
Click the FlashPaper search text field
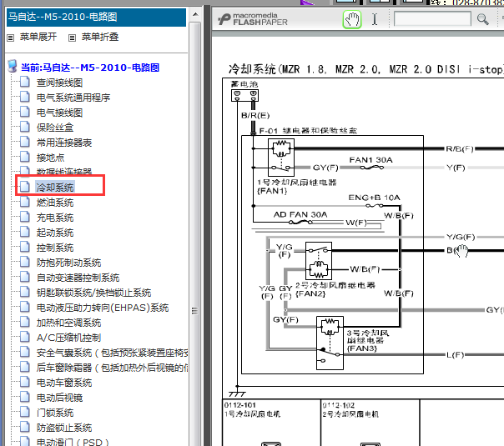point(432,18)
